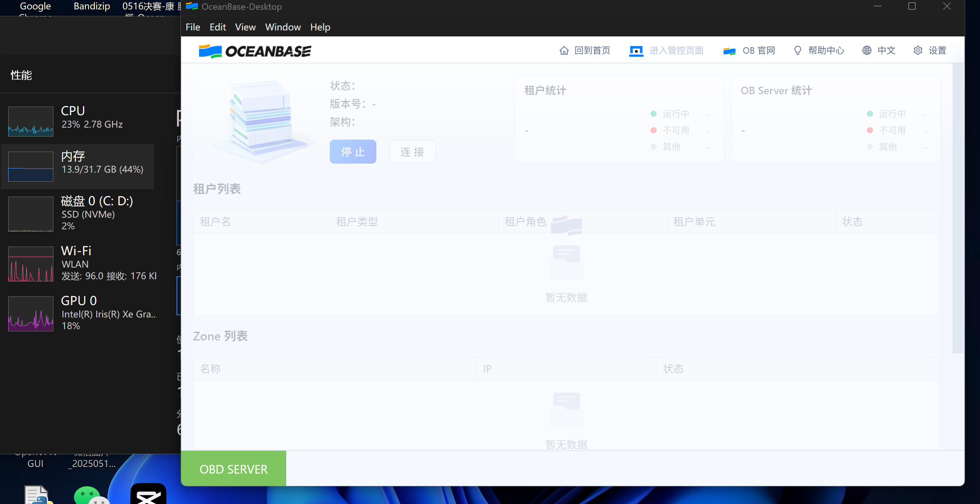Click the 停止 stop button
980x504 pixels.
[353, 151]
